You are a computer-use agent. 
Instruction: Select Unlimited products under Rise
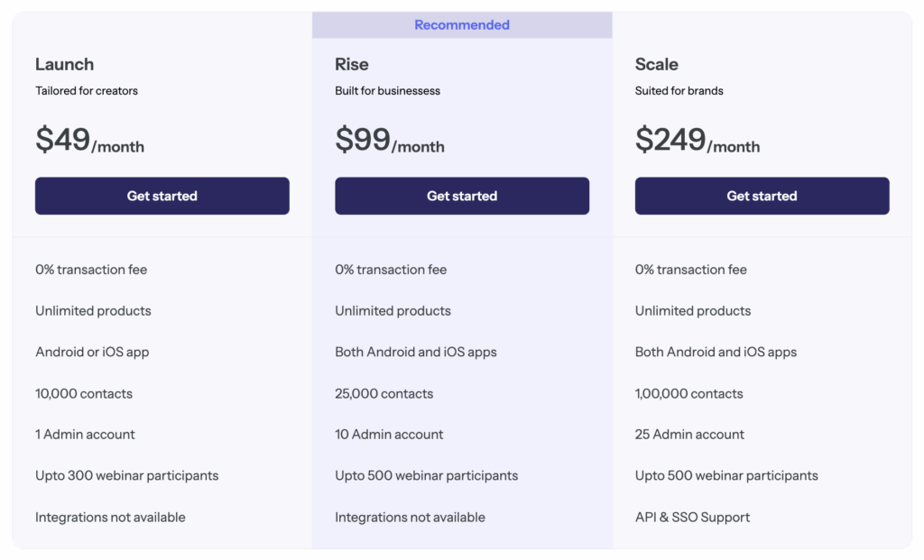pos(392,310)
